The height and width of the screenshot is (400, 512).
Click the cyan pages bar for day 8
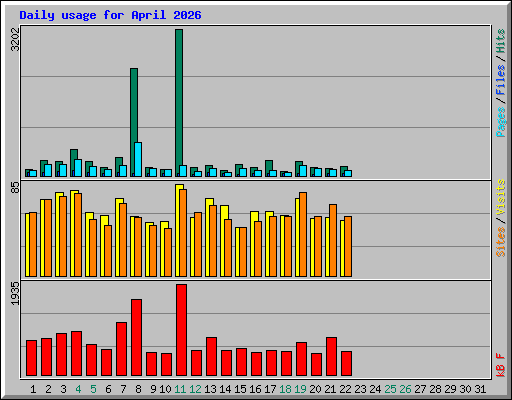[138, 159]
